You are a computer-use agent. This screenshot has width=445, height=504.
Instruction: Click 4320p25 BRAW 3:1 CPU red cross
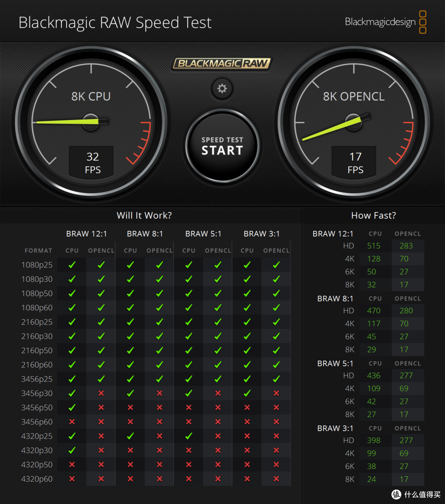[247, 436]
